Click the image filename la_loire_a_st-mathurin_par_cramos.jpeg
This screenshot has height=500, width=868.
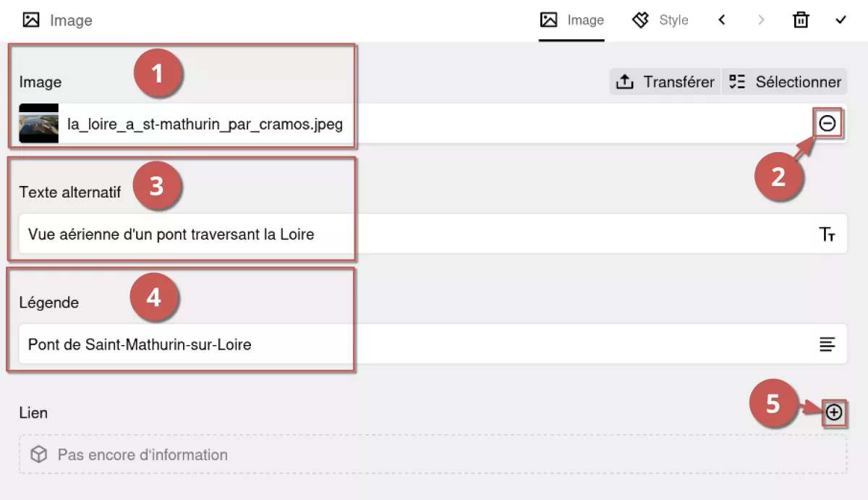point(205,124)
